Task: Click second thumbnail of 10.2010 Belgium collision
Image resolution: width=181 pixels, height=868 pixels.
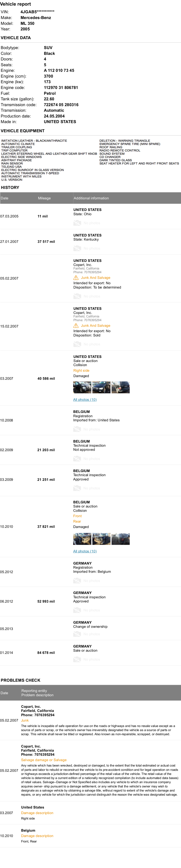Action: 101,539
